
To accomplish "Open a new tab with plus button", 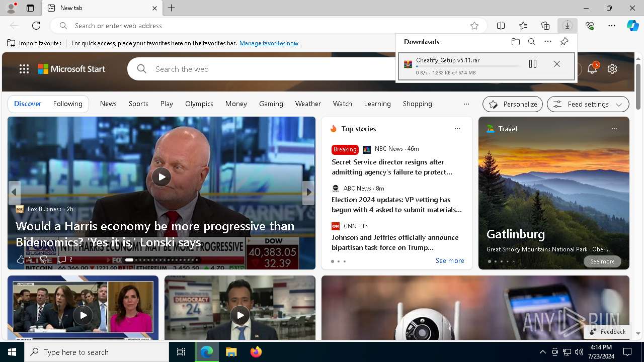I will point(172,8).
